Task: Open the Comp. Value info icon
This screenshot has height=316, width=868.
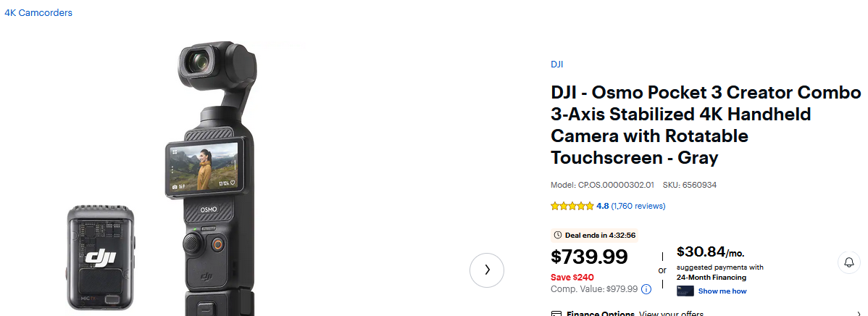Action: pos(646,288)
